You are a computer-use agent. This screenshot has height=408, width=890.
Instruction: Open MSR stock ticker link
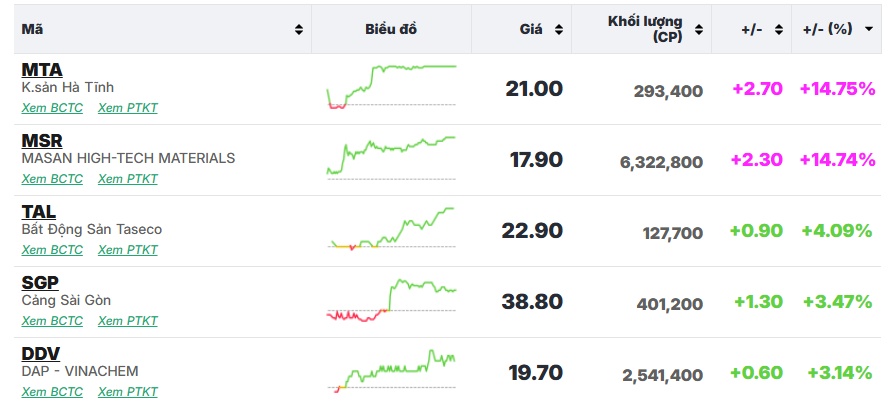tap(43, 141)
